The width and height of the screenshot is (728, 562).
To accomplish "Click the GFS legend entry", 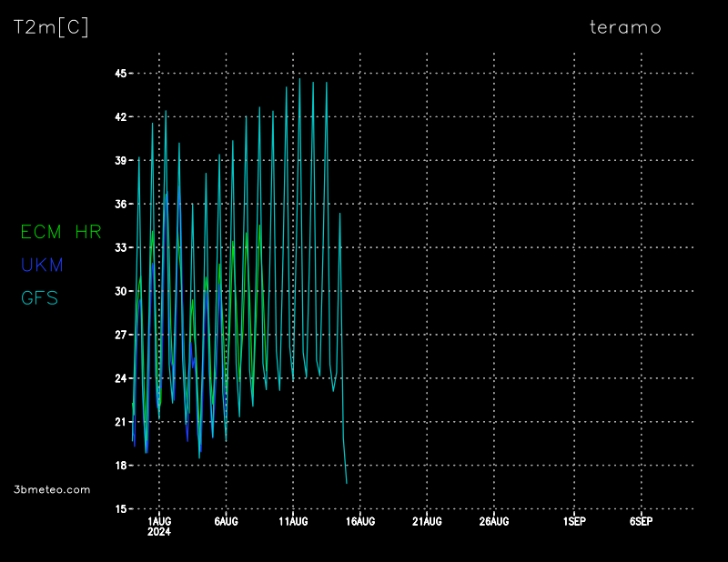I will [x=39, y=297].
